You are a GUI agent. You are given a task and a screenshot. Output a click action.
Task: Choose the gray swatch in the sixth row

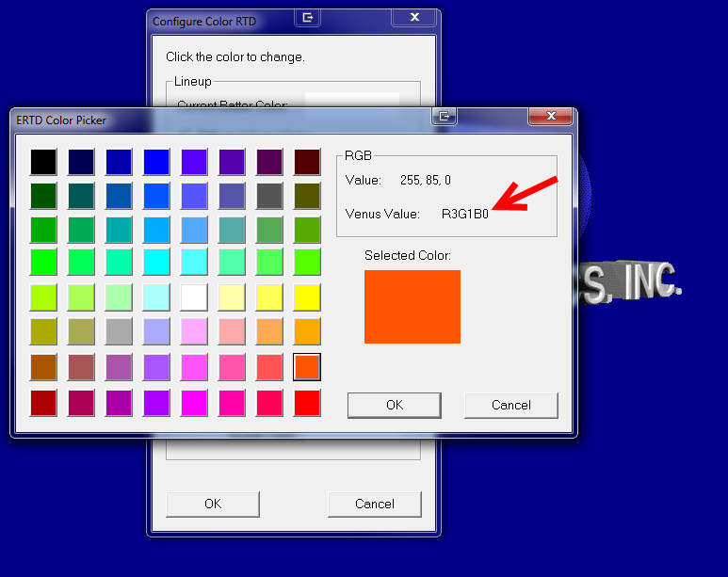point(119,331)
